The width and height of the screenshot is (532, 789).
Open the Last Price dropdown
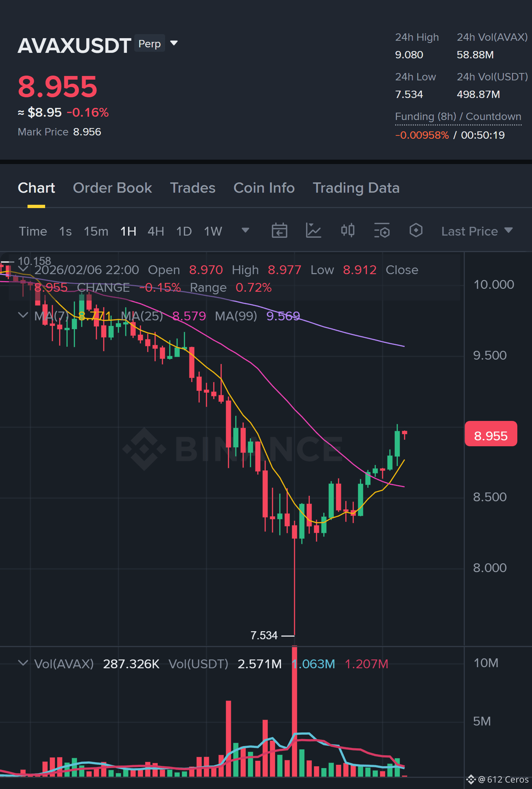pos(477,231)
